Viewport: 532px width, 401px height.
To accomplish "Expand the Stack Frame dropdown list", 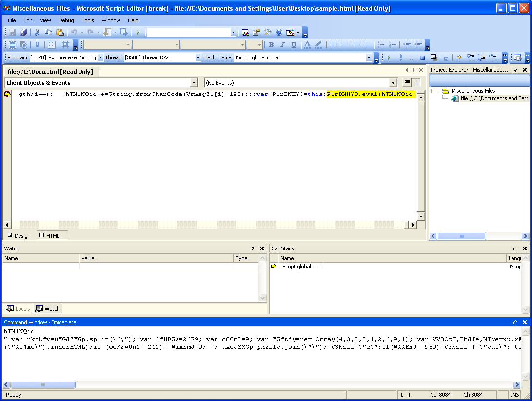I will (369, 57).
